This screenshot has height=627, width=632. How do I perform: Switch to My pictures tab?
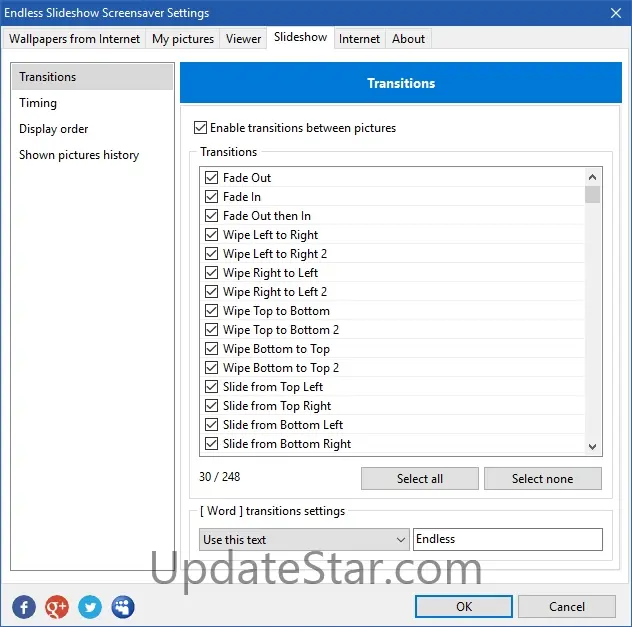pyautogui.click(x=183, y=39)
